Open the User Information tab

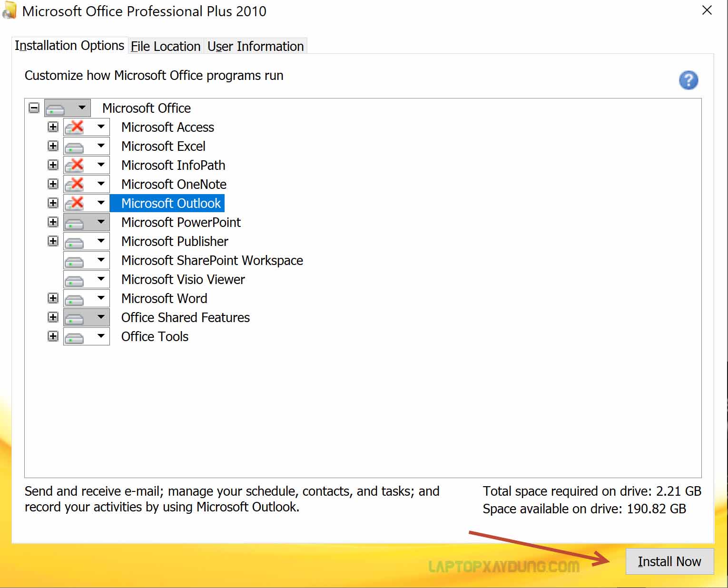click(x=256, y=46)
